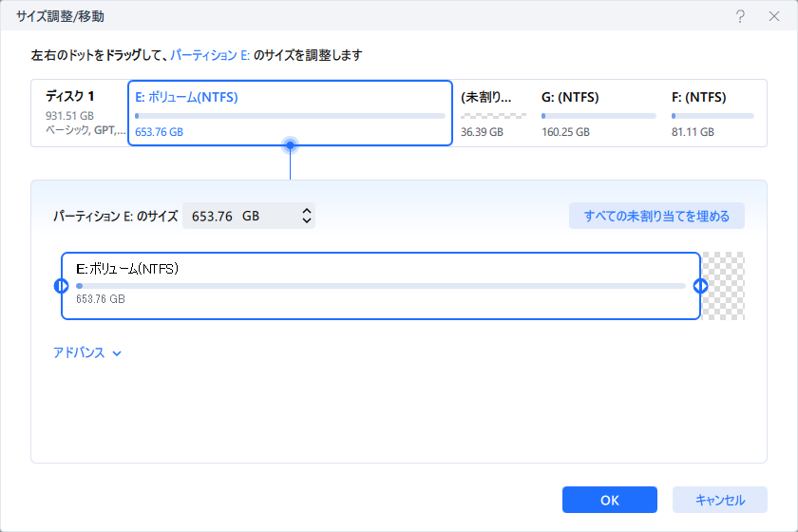
Task: Click the pointer dot below E: partition
Action: tap(290, 145)
